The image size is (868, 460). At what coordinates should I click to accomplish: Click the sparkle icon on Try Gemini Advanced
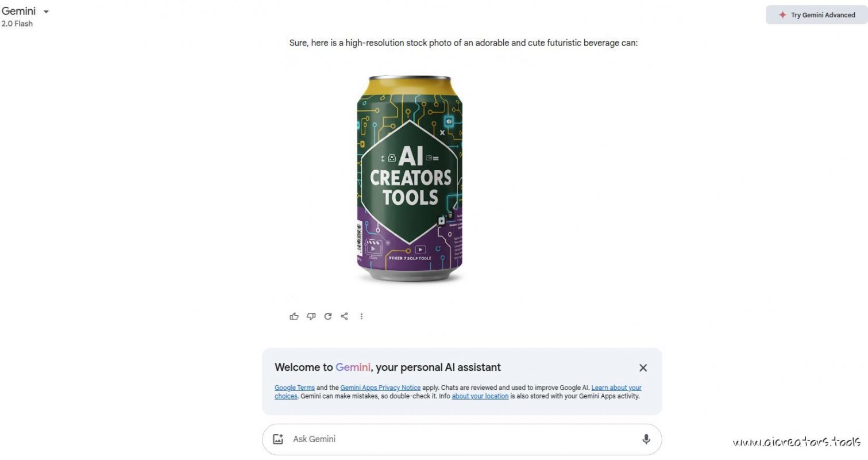[x=782, y=15]
